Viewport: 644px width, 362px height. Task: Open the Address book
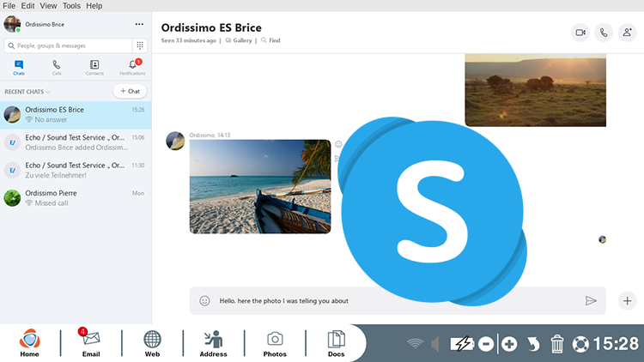[213, 343]
